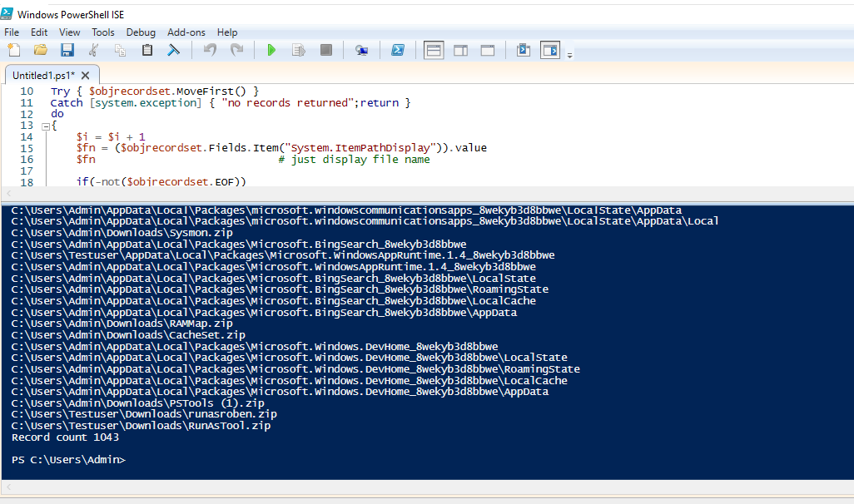Click the runasroben.zip path line
Image resolution: width=854 pixels, height=504 pixels.
(144, 414)
